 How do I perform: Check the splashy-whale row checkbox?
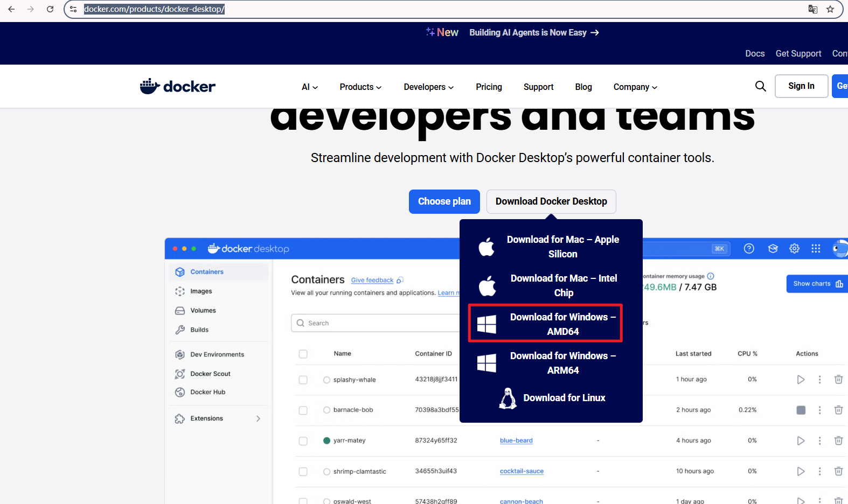pos(303,380)
